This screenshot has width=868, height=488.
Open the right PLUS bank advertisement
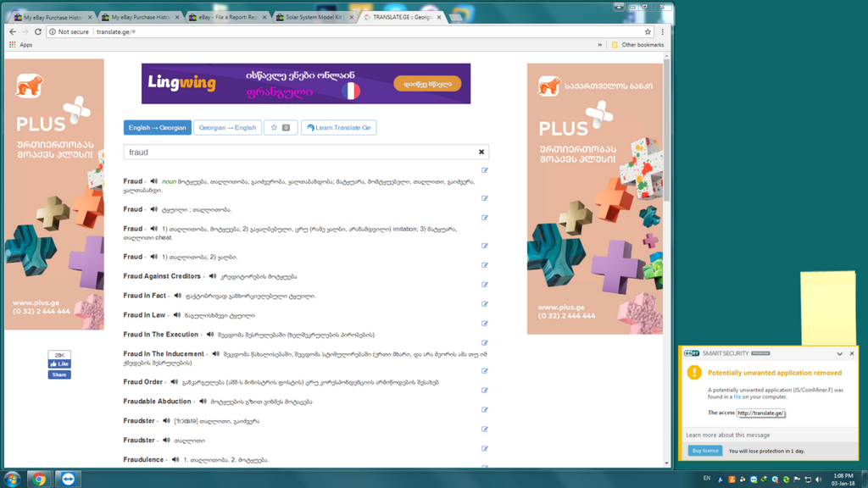click(x=594, y=198)
